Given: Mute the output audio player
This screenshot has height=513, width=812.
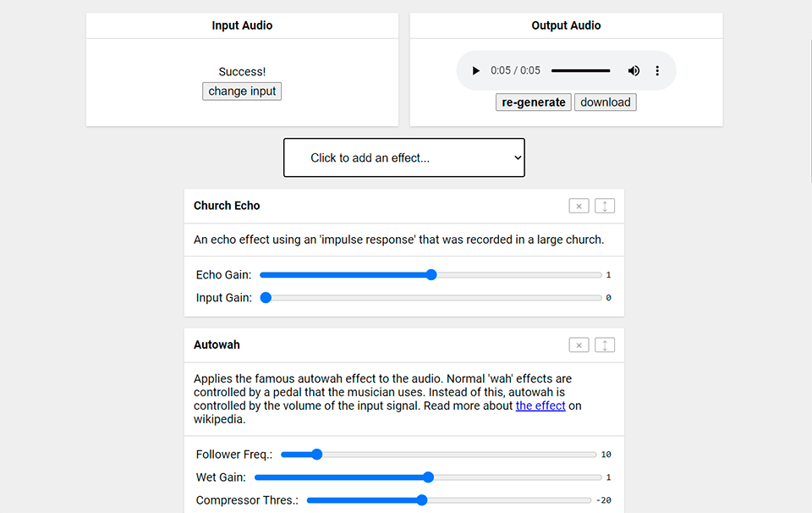Looking at the screenshot, I should [634, 71].
